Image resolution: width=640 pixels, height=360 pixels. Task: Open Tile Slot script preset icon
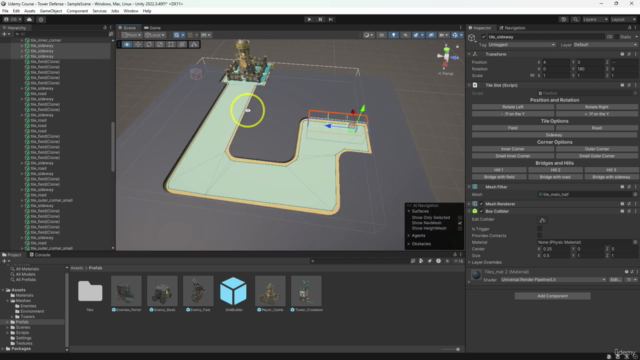[629, 85]
